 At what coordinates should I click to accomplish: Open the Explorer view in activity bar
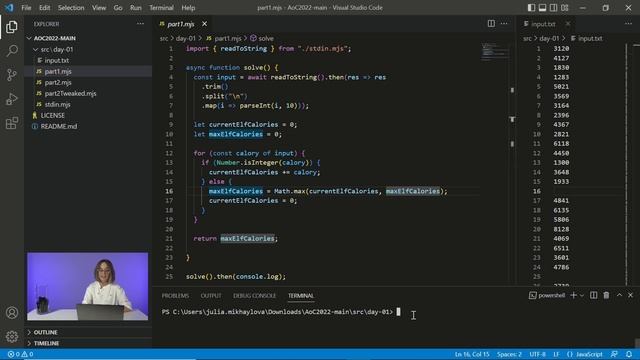click(12, 27)
